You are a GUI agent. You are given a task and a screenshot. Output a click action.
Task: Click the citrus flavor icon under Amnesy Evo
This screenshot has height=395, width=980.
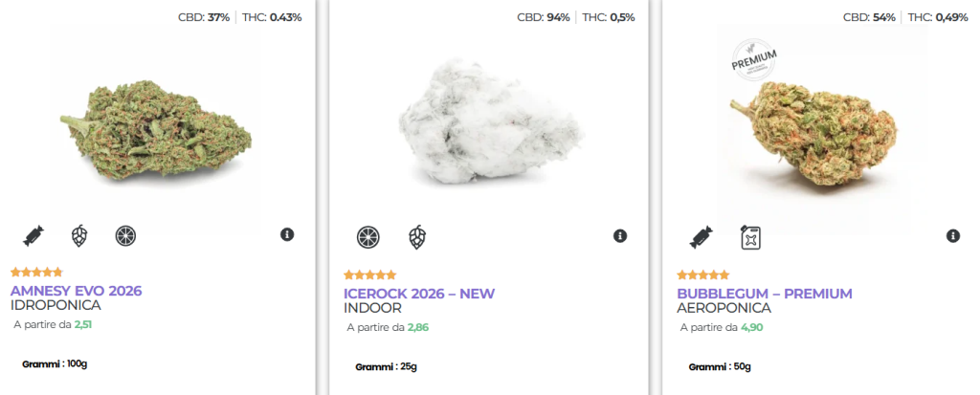tap(125, 235)
